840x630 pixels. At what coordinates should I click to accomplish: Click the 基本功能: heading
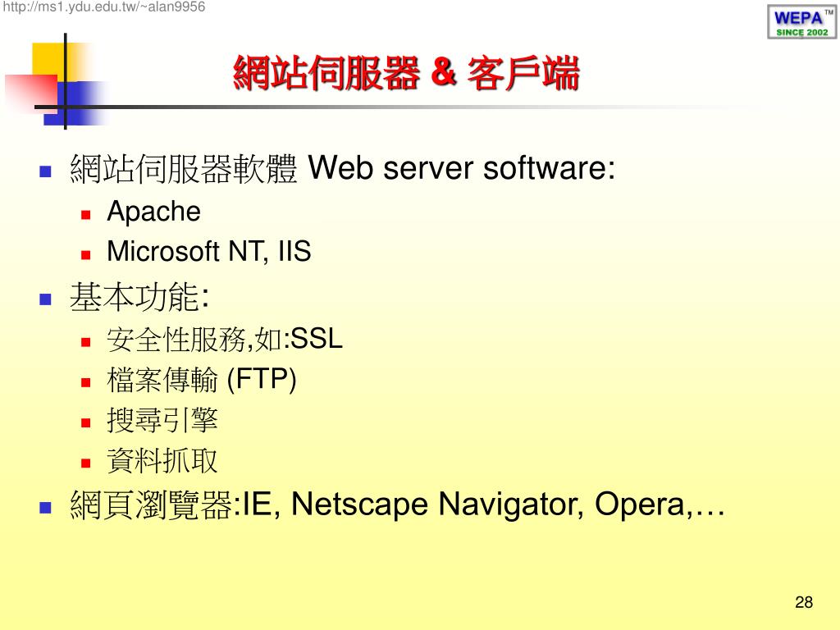139,297
